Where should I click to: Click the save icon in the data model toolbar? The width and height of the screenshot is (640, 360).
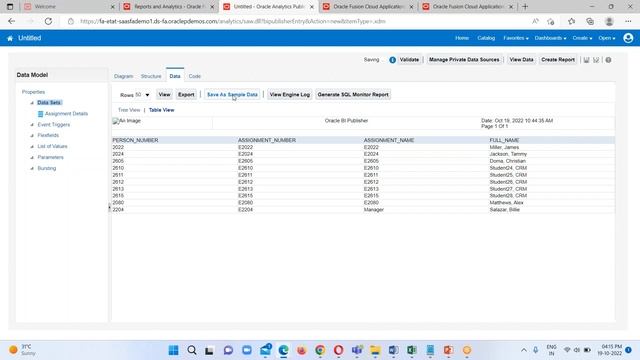point(587,60)
